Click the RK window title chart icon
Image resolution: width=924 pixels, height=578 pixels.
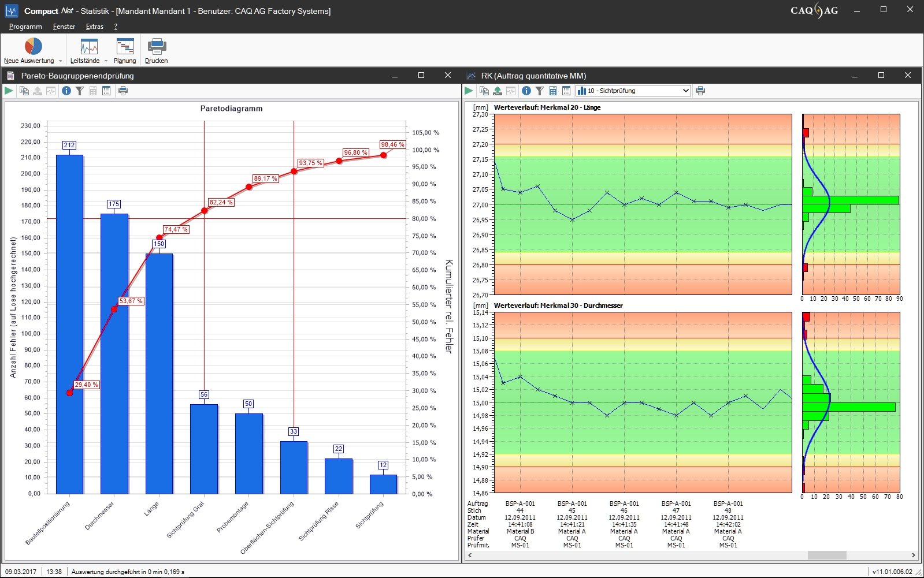click(471, 76)
